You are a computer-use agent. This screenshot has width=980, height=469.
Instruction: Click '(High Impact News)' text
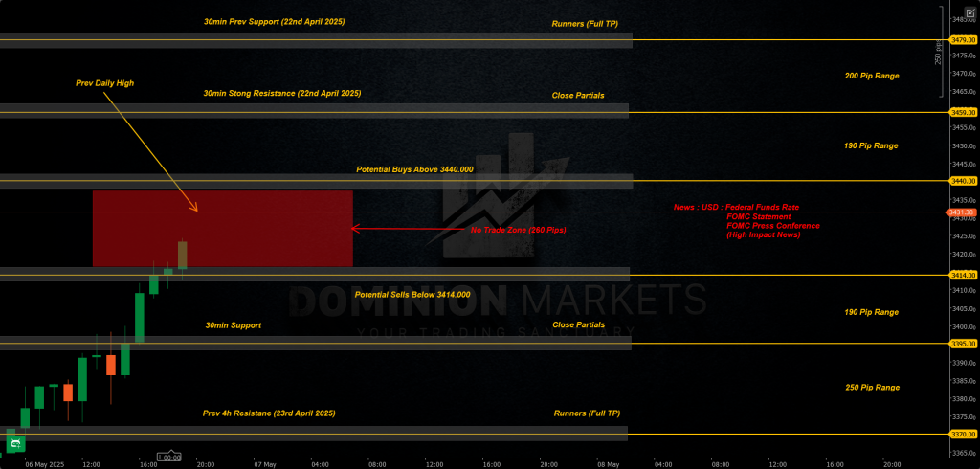tap(763, 235)
